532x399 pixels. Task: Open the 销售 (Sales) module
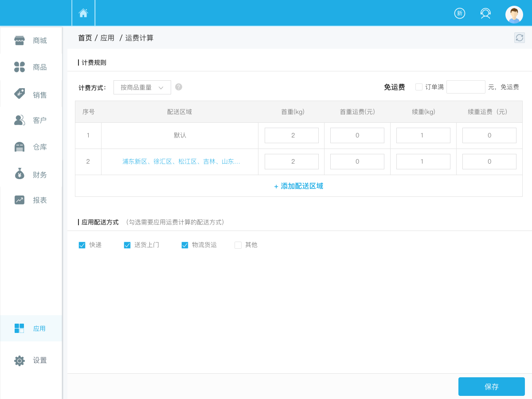31,94
